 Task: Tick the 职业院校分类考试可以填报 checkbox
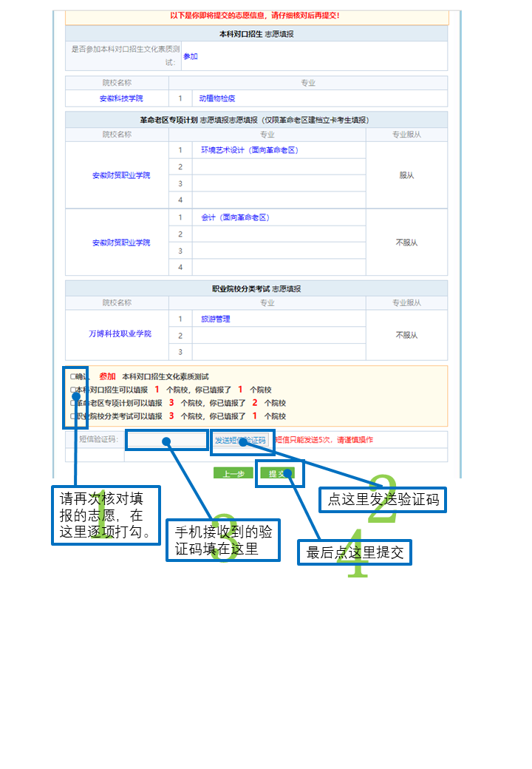(72, 416)
